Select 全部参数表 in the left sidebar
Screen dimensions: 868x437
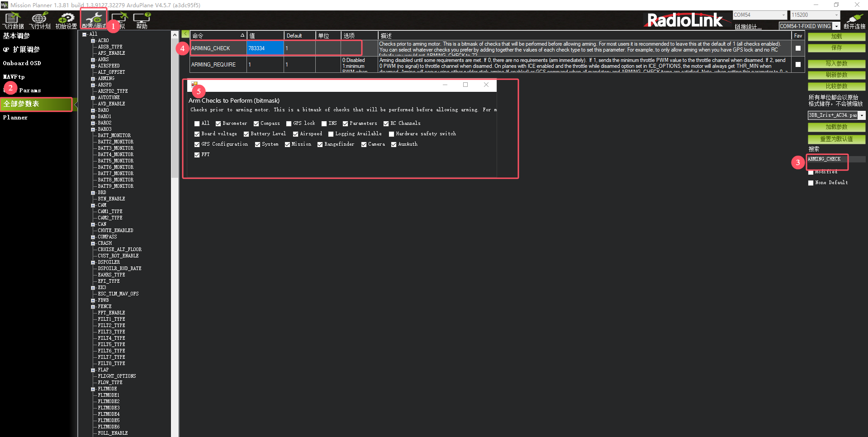(x=36, y=104)
